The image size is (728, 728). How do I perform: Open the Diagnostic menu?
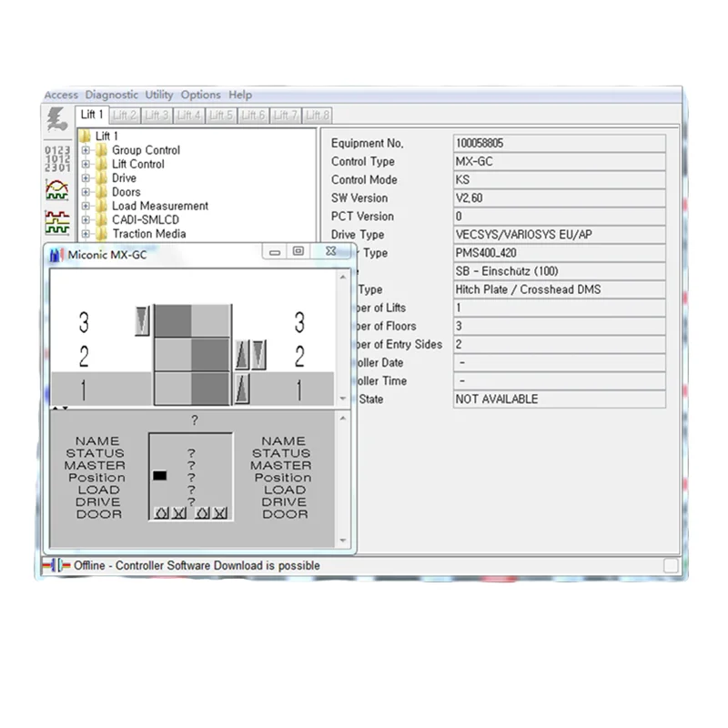111,95
